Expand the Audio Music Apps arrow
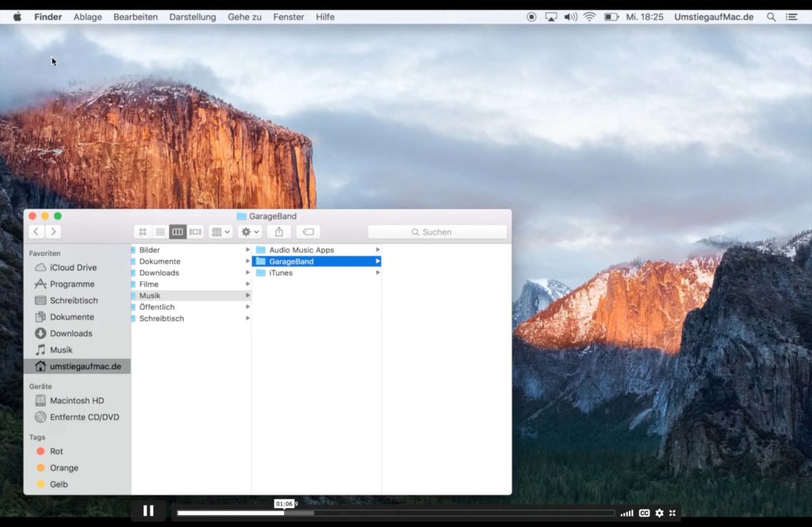This screenshot has height=527, width=812. tap(377, 250)
